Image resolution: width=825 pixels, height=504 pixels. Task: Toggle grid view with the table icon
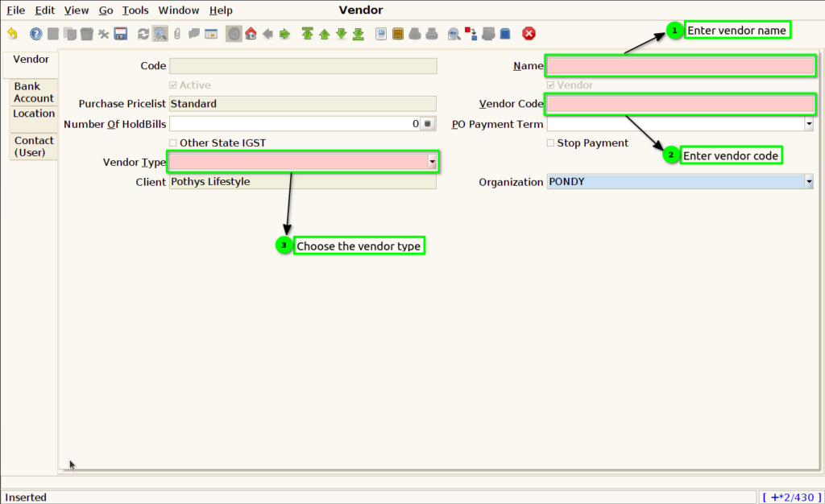point(211,34)
